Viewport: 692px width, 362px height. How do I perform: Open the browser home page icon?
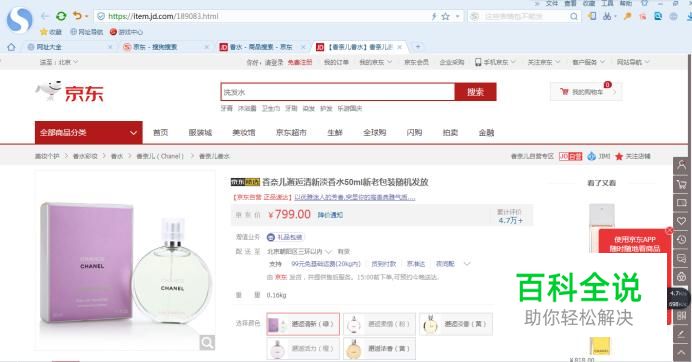click(11, 47)
